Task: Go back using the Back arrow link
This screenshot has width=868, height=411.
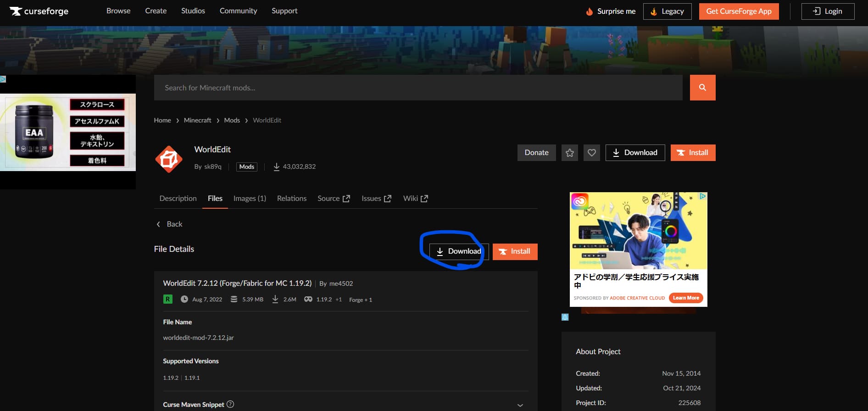Action: 169,224
